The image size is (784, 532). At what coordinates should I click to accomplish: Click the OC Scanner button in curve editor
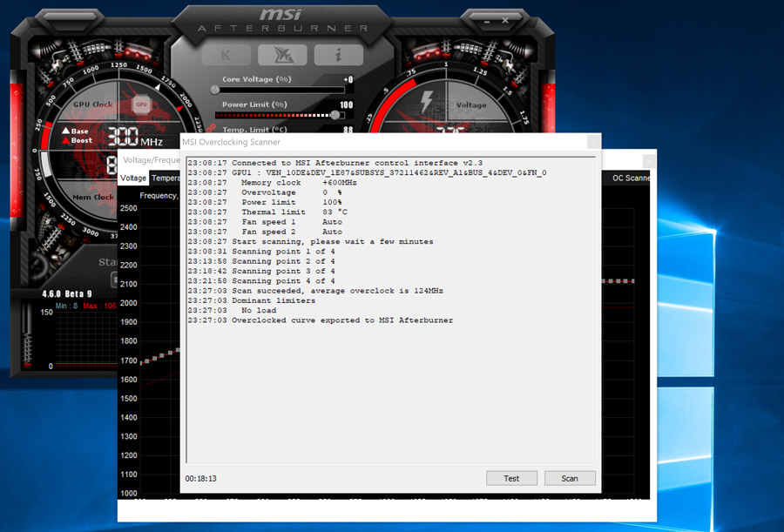coord(631,178)
